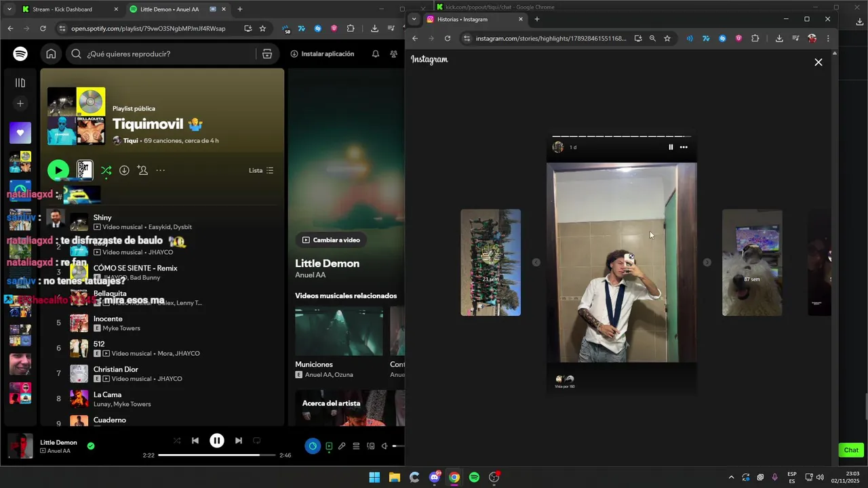Toggle repeat in the player bar
The width and height of the screenshot is (868, 488).
pos(257,441)
